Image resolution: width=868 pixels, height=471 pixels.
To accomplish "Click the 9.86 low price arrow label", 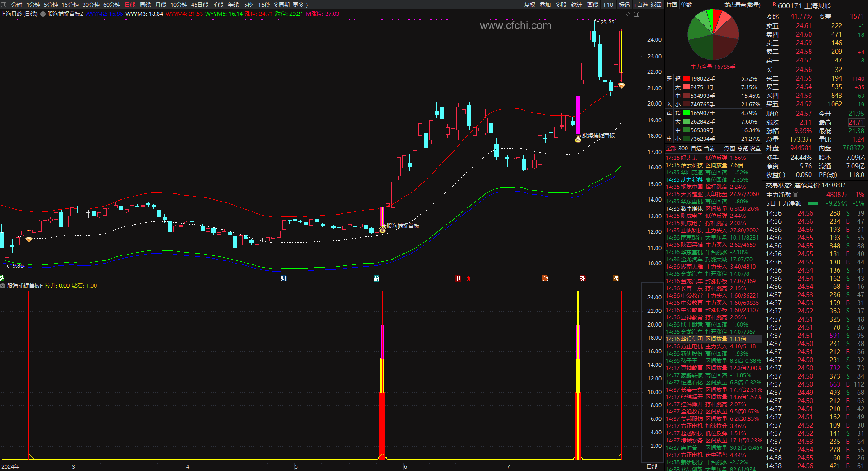I will (15, 266).
